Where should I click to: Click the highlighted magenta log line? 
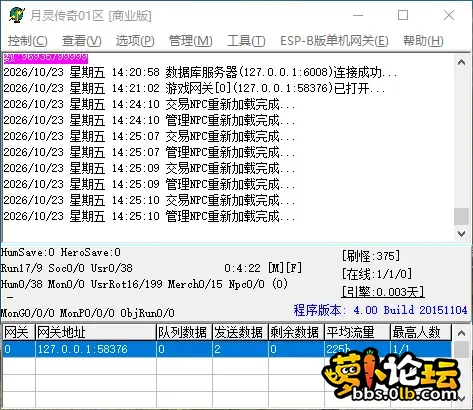coord(46,58)
